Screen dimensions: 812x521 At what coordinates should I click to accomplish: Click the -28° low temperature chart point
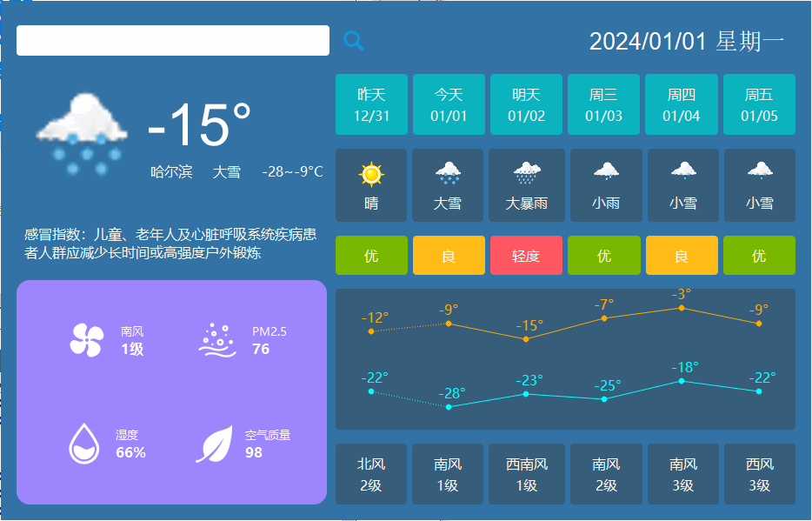pyautogui.click(x=449, y=406)
